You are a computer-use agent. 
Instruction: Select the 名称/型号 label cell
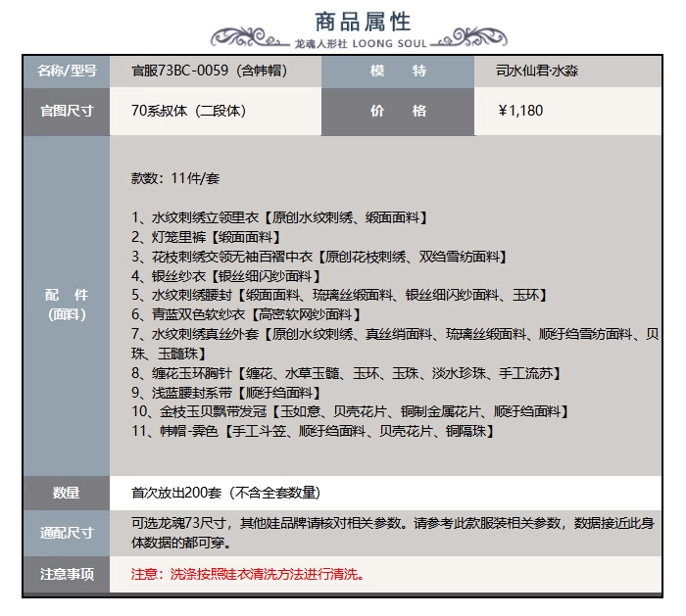coord(67,71)
